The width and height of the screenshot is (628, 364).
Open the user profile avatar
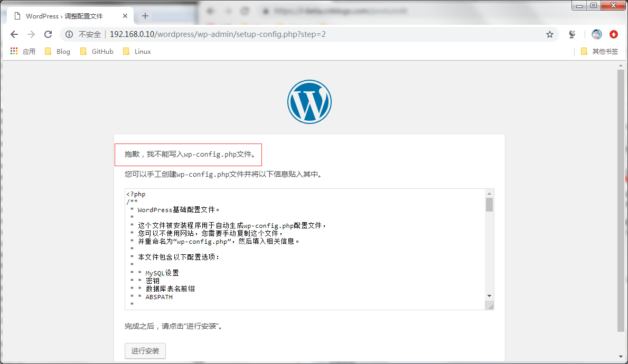[x=596, y=34]
